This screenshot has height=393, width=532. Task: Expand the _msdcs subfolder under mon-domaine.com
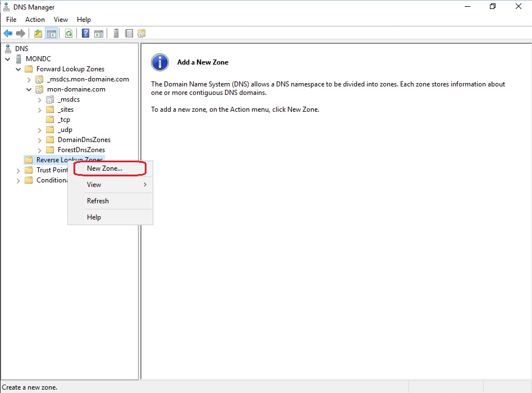tap(39, 100)
